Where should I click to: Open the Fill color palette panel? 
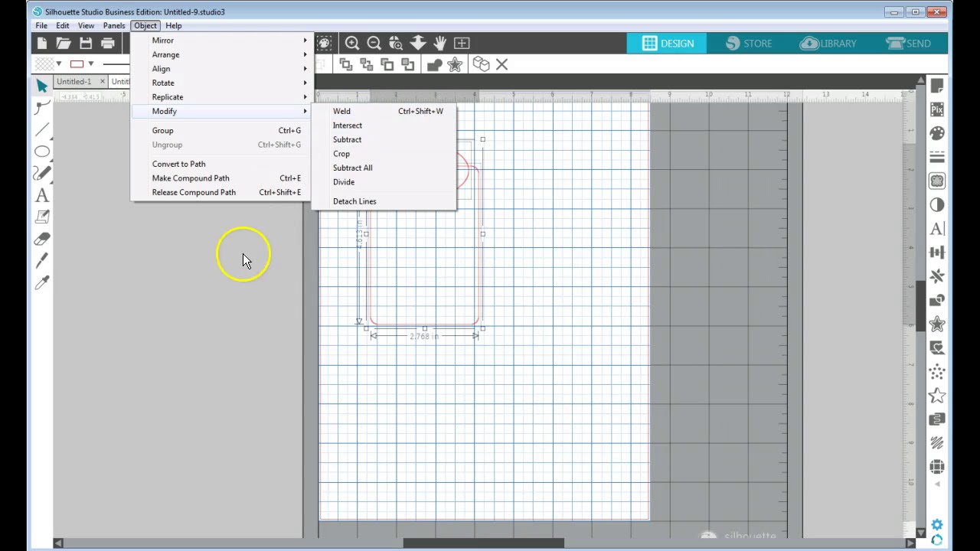(x=937, y=133)
